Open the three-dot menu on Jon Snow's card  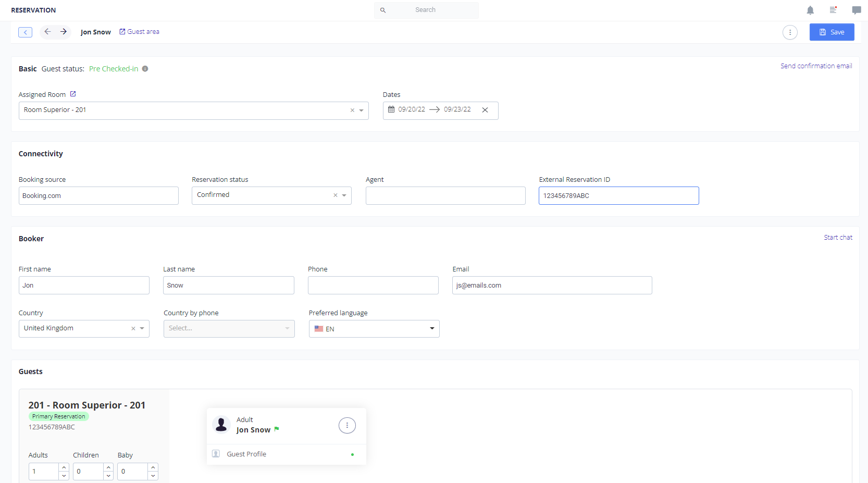(x=347, y=425)
